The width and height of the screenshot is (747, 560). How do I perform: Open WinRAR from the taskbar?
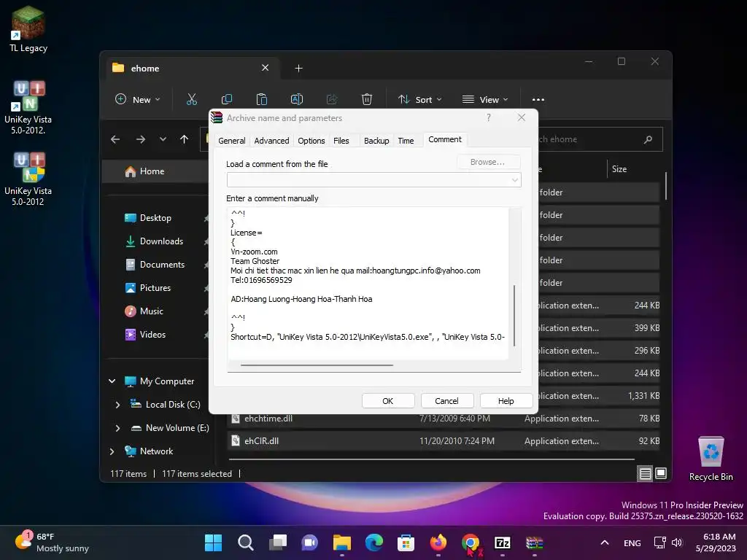pos(535,542)
